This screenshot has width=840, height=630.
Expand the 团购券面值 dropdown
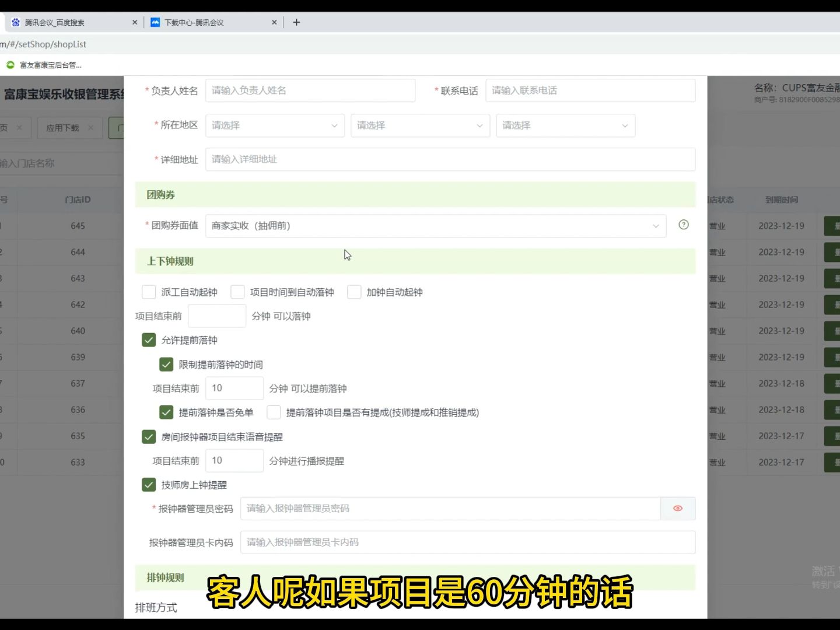(x=436, y=226)
